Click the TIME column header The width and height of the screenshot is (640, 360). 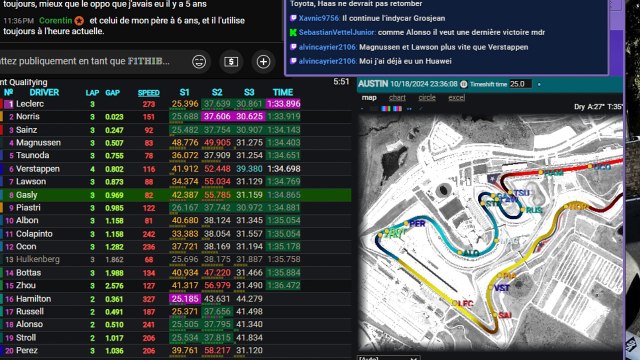click(x=283, y=92)
